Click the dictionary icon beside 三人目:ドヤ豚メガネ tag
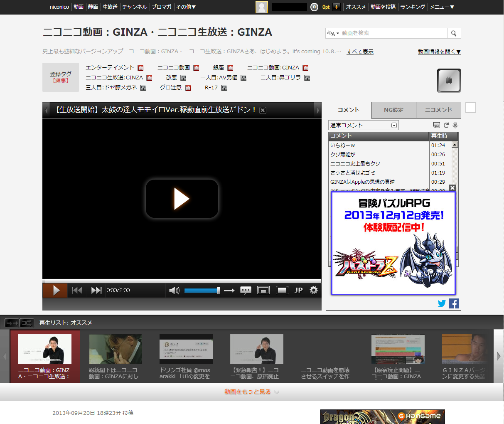 tap(143, 88)
